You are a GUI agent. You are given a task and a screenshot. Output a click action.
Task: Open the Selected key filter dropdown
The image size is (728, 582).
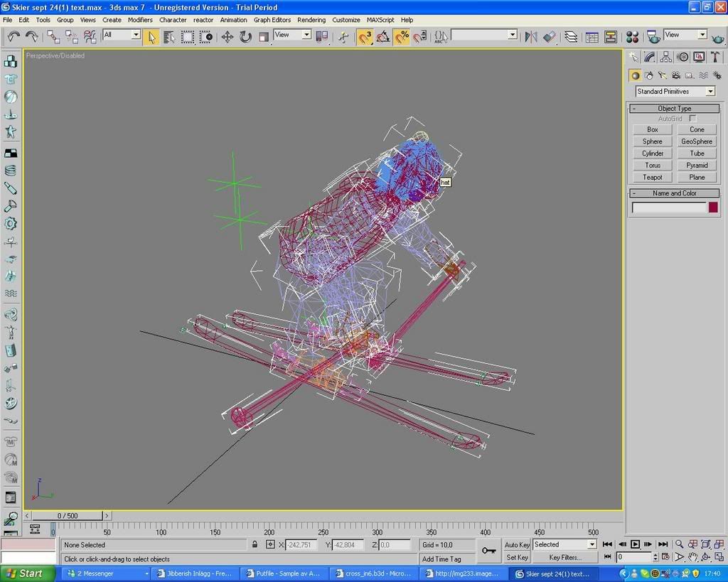point(565,544)
